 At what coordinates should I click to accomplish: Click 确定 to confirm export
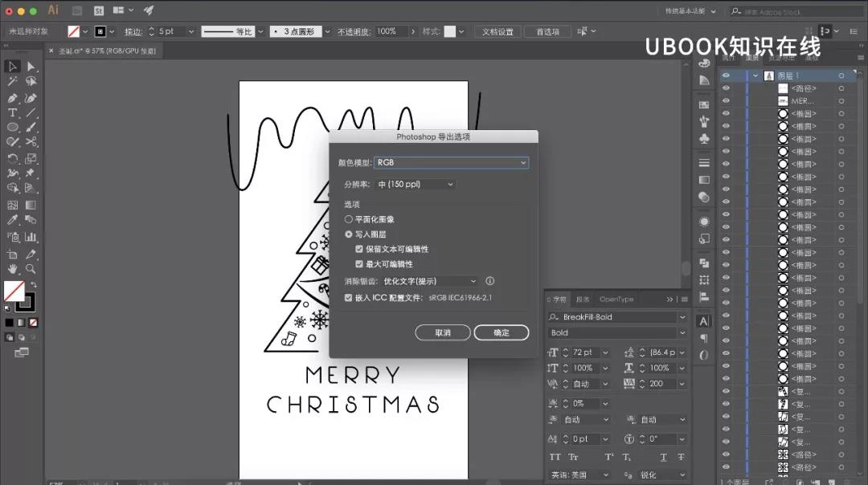point(501,332)
